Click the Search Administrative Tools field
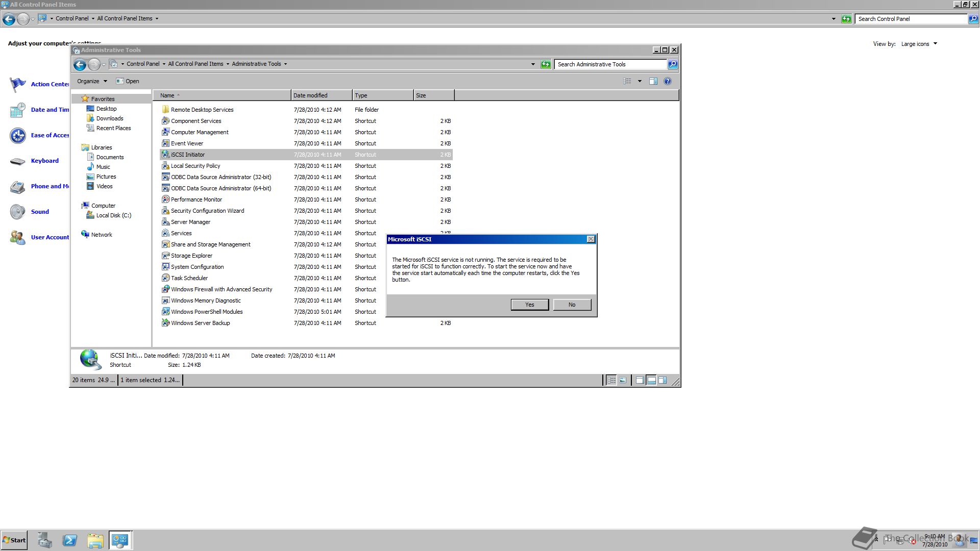The image size is (980, 551). [x=610, y=64]
